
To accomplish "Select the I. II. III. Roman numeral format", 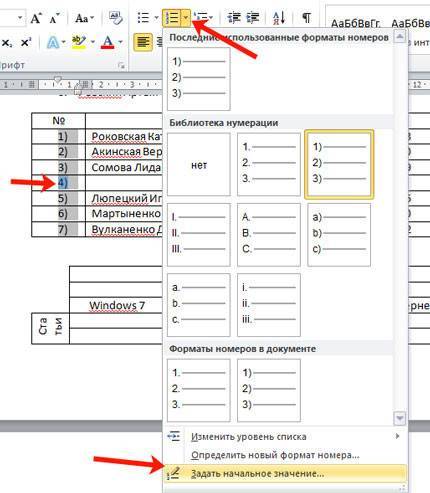I will click(x=198, y=235).
